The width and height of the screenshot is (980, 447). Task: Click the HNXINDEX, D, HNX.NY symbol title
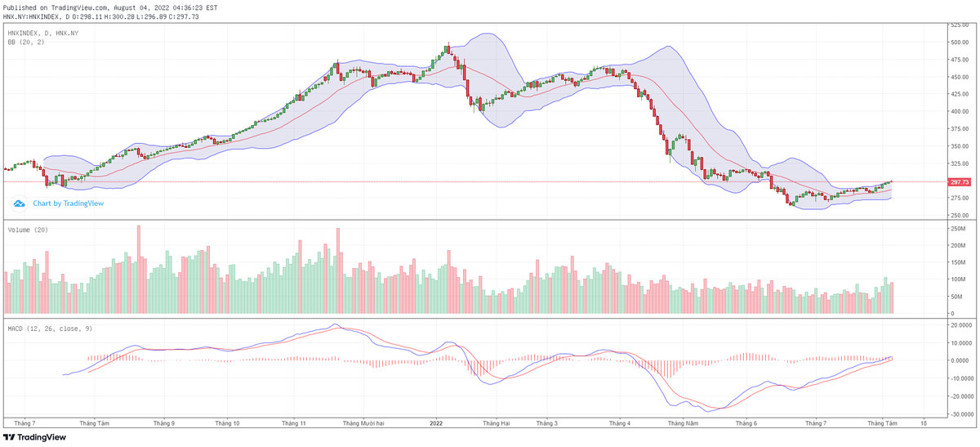pyautogui.click(x=42, y=33)
